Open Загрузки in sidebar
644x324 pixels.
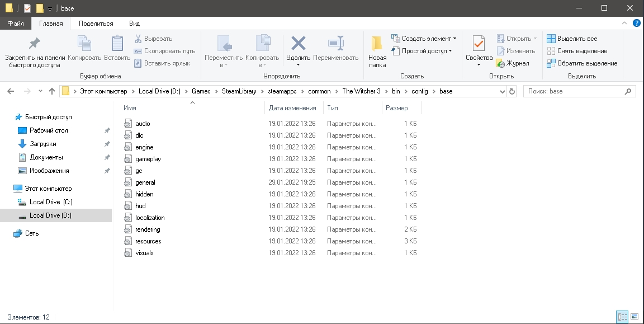tap(42, 144)
